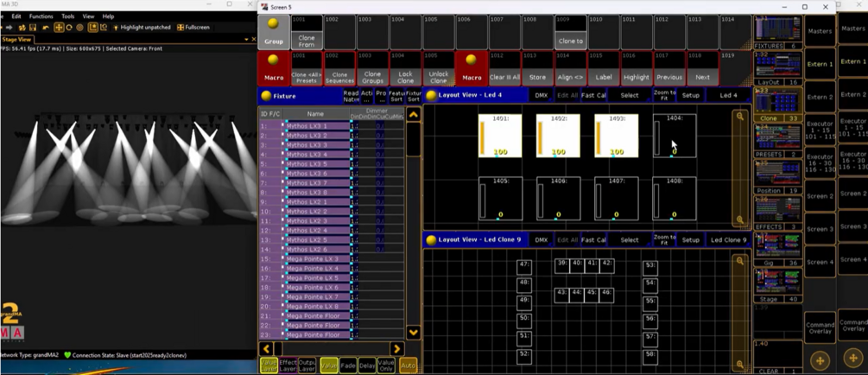Click the yellow ball in Fixture sheet title
868x375 pixels.
point(266,96)
